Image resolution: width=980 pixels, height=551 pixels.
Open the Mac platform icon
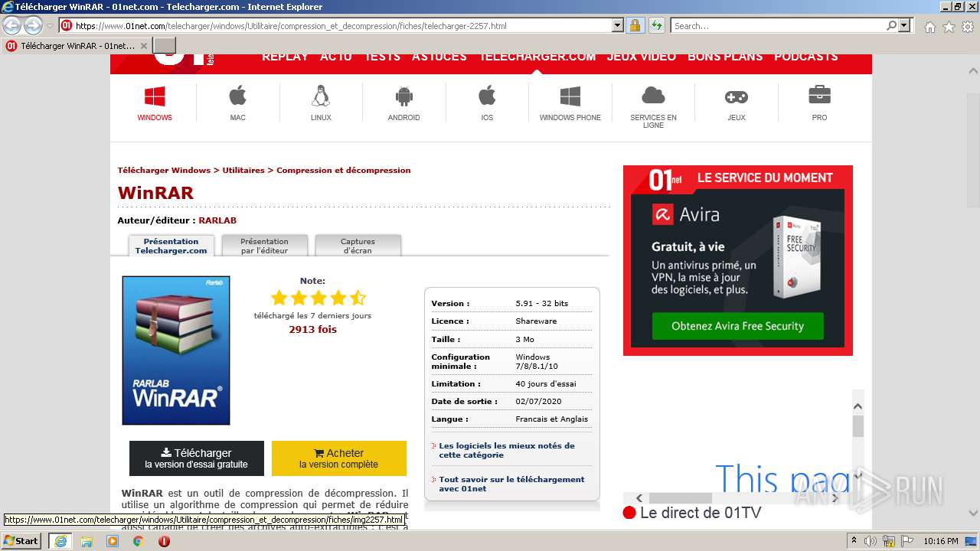[x=237, y=96]
